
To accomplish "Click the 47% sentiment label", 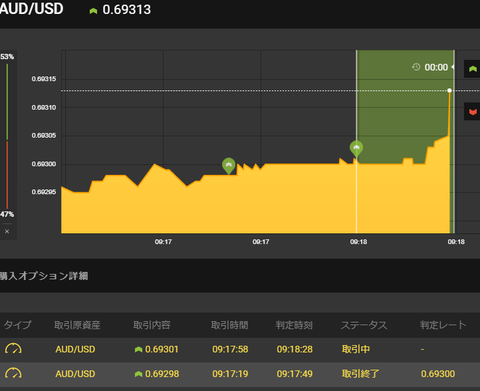I will click(x=7, y=214).
